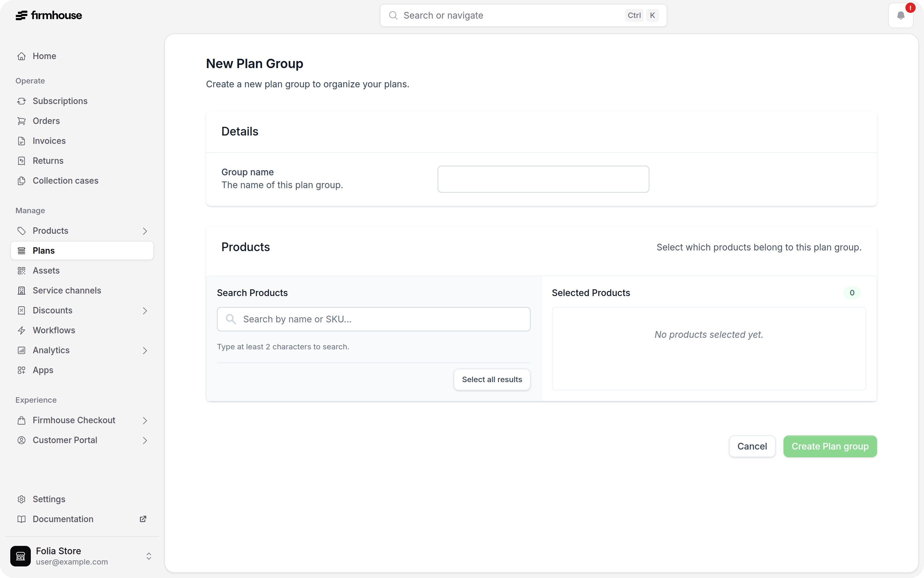
Task: Click the Customer Portal user icon
Action: click(21, 440)
